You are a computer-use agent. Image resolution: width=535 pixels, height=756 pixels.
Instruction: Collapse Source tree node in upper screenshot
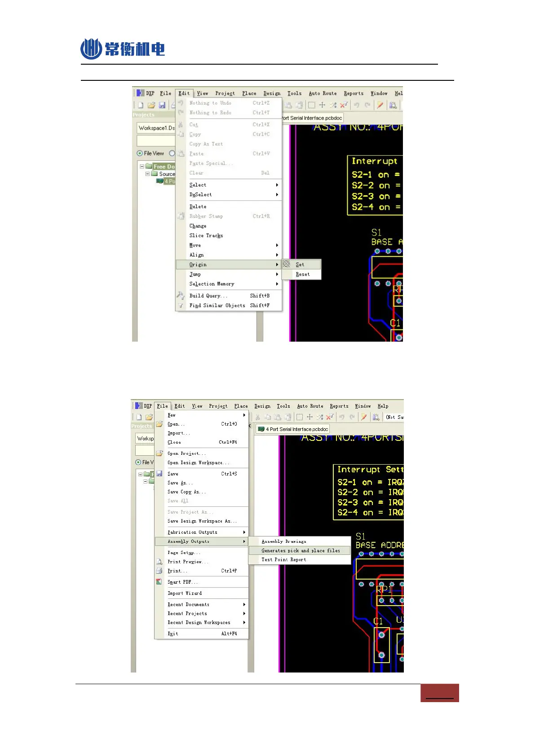point(147,174)
